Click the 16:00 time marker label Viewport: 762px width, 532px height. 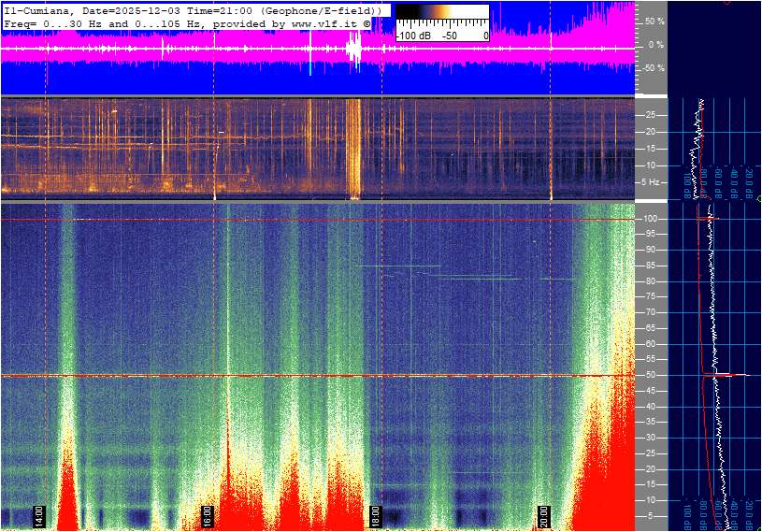pyautogui.click(x=208, y=516)
